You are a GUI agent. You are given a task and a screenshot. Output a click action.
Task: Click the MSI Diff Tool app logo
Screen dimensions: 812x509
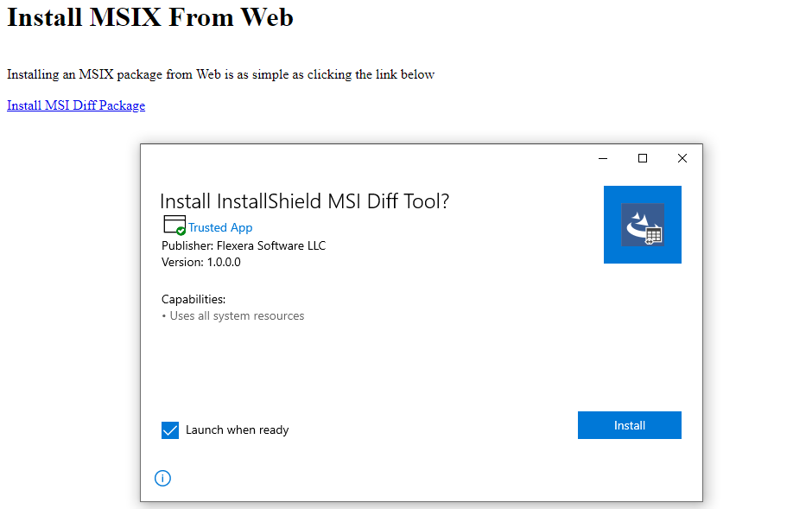pyautogui.click(x=643, y=225)
